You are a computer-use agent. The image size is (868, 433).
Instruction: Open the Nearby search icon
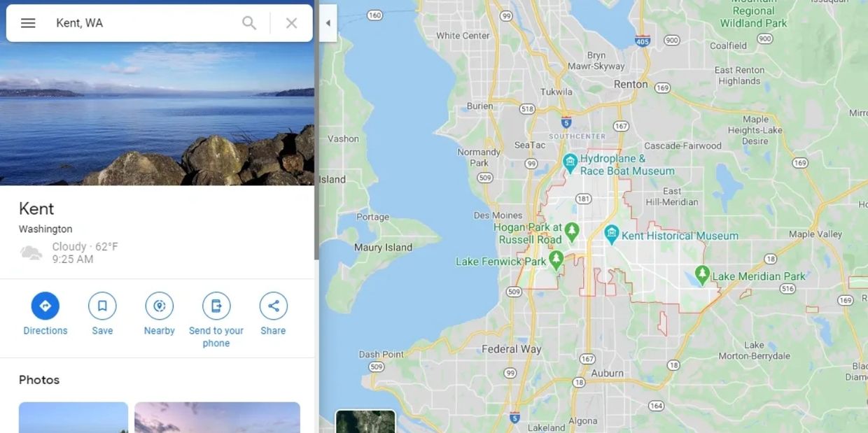(x=160, y=306)
